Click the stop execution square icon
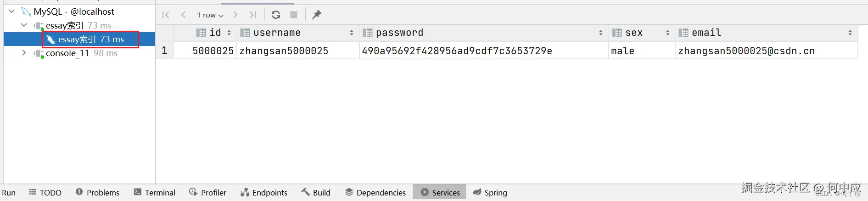Viewport: 868px width, 201px height. pyautogui.click(x=294, y=15)
